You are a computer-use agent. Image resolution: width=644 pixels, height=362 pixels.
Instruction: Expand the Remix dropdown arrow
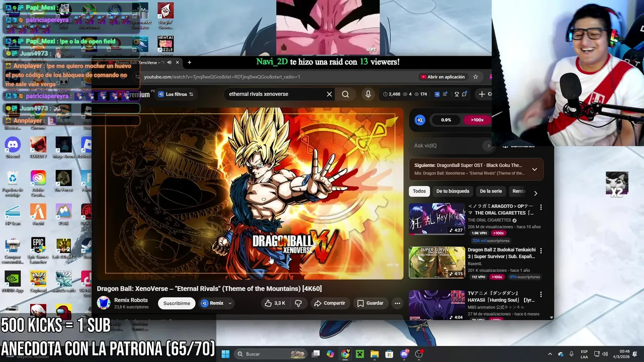coord(230,303)
